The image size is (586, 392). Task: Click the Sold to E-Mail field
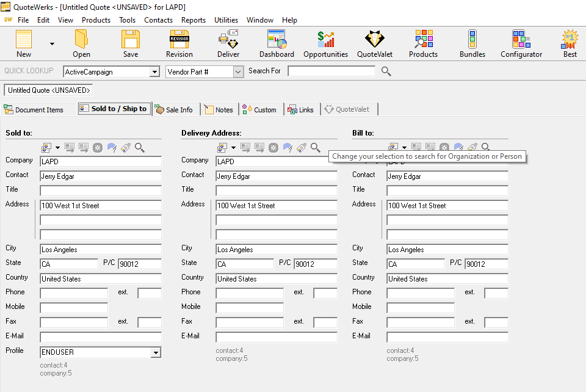click(x=101, y=337)
